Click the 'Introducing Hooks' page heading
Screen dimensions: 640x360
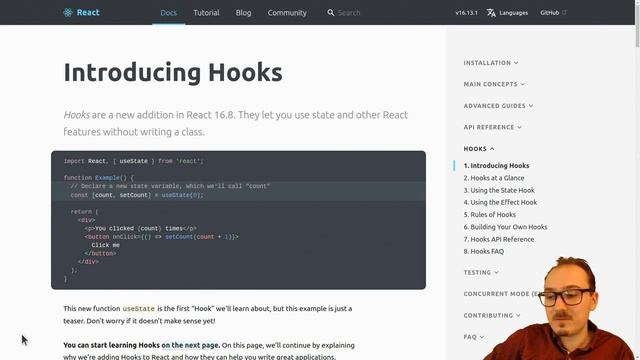click(173, 73)
